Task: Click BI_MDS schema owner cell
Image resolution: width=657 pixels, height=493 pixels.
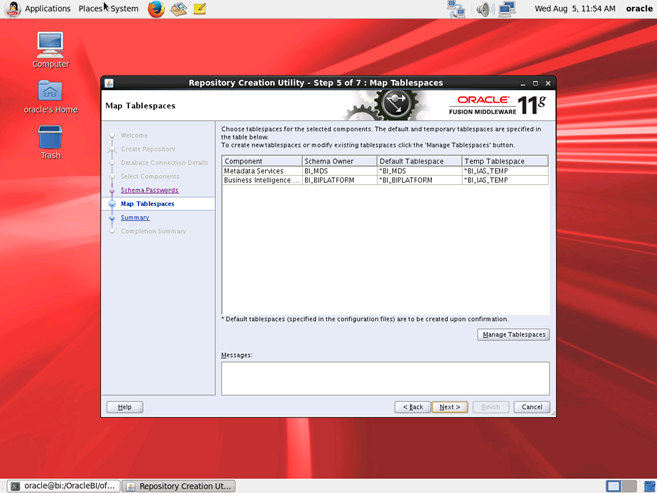Action: (339, 171)
